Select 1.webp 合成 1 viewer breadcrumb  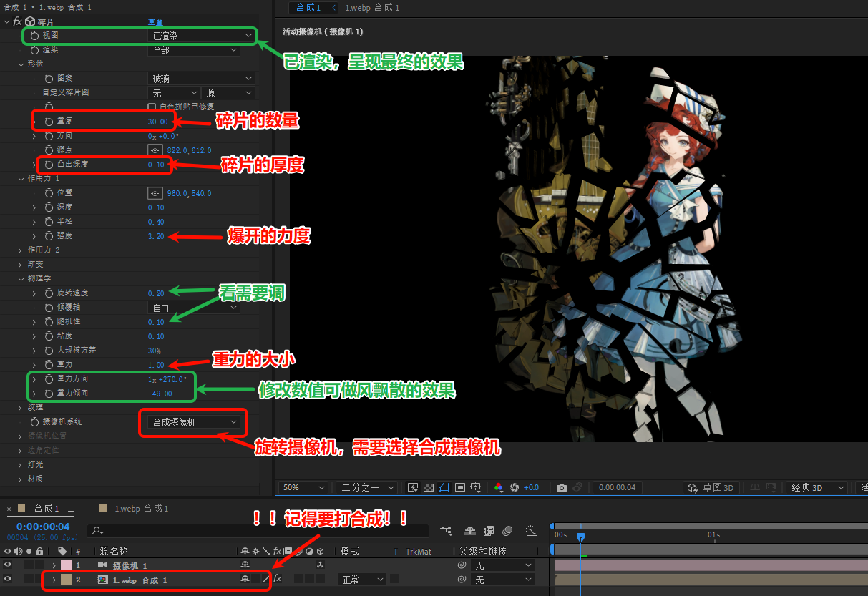[372, 8]
